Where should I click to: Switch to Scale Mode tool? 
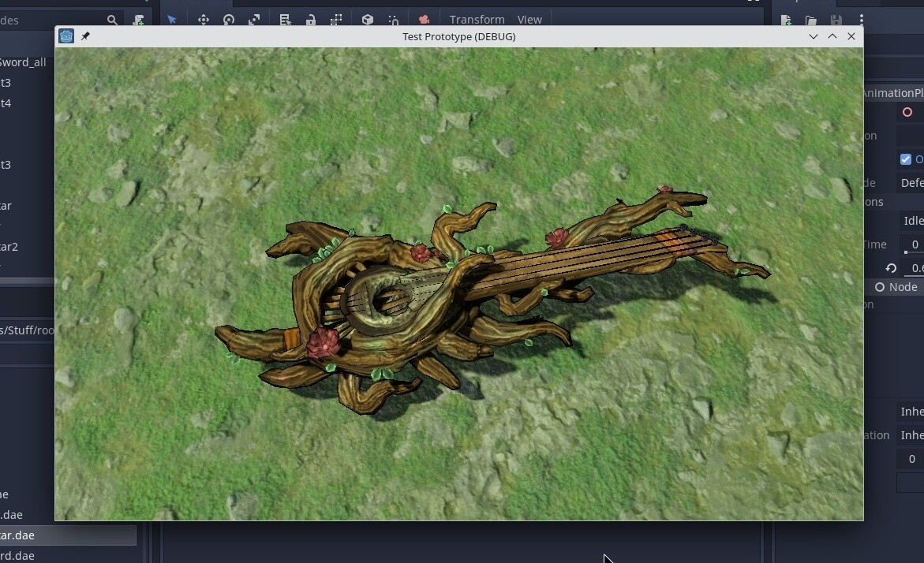point(254,20)
